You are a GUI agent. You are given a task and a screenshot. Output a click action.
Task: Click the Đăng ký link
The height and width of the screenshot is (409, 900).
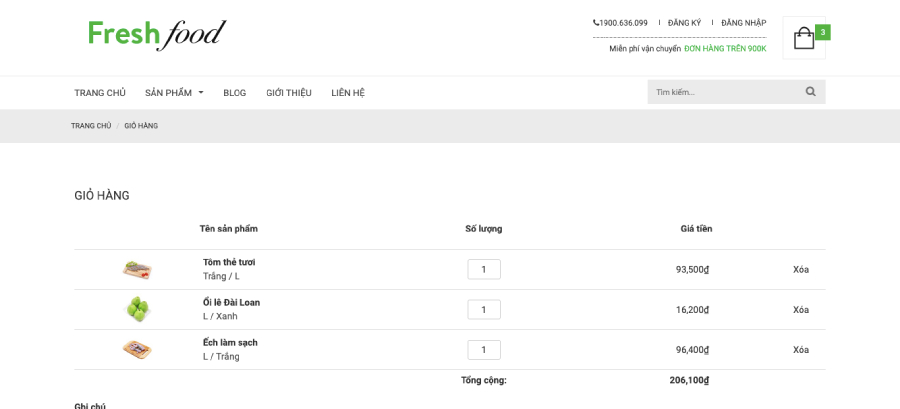tap(684, 23)
